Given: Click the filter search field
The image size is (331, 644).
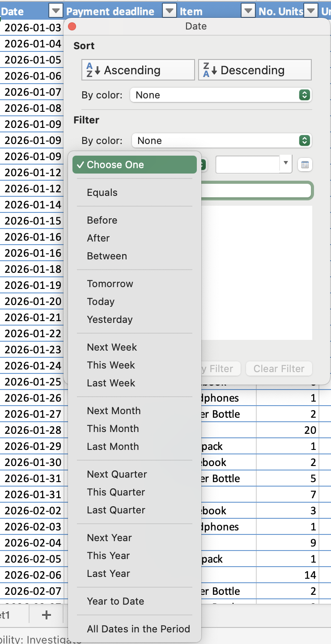Looking at the screenshot, I should point(257,191).
